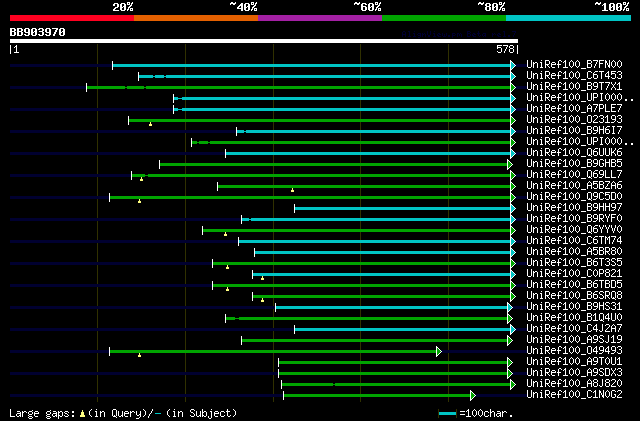Click the yellow query-gap icon in the legend
This screenshot has width=640, height=421.
(x=82, y=414)
